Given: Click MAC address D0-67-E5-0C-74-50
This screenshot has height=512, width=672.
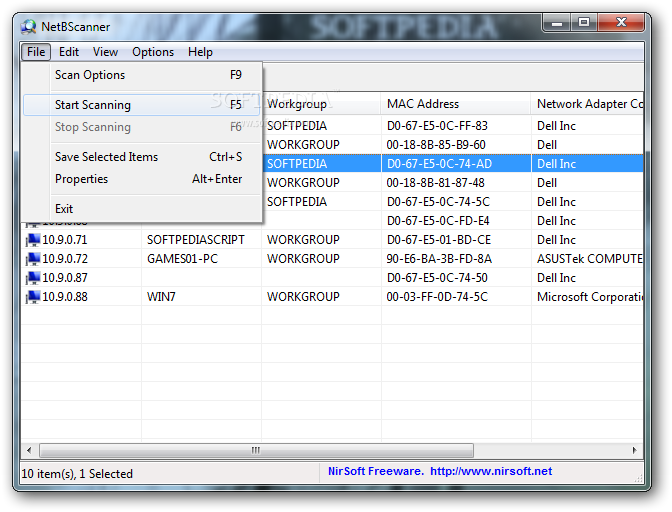Looking at the screenshot, I should pyautogui.click(x=437, y=278).
